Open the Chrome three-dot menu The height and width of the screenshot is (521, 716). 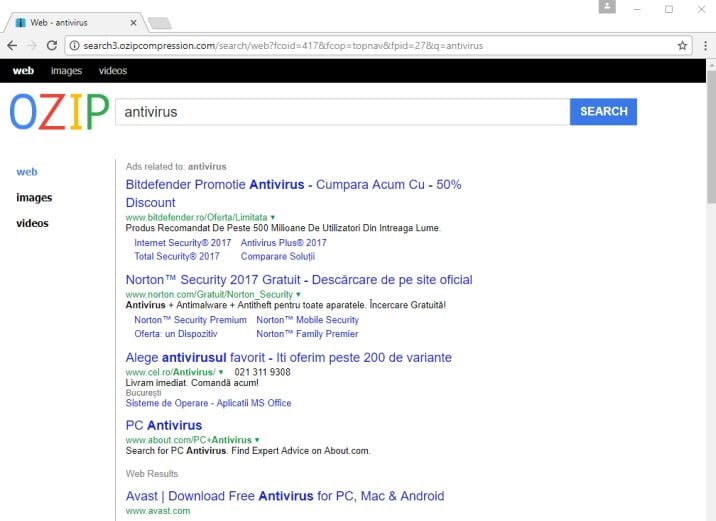pos(703,46)
